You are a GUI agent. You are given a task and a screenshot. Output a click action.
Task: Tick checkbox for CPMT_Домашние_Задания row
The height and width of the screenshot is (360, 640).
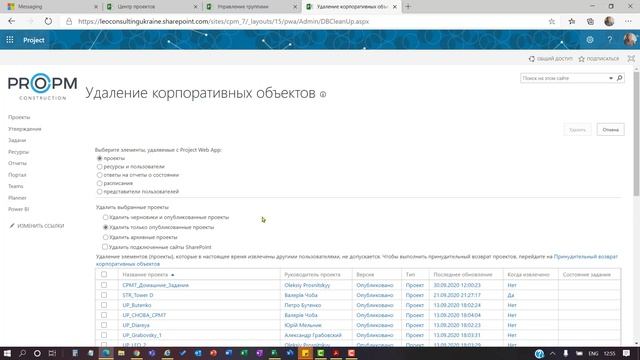(104, 285)
